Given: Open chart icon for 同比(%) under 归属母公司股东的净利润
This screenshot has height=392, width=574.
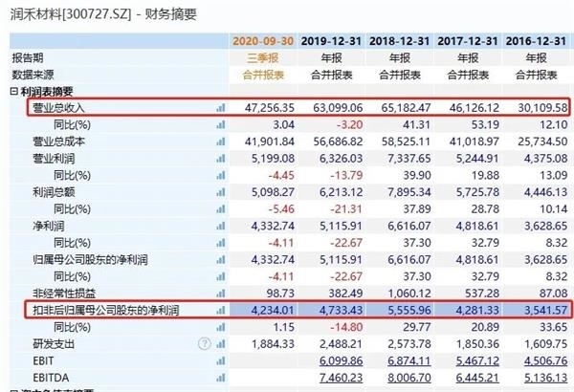Looking at the screenshot, I should (221, 276).
